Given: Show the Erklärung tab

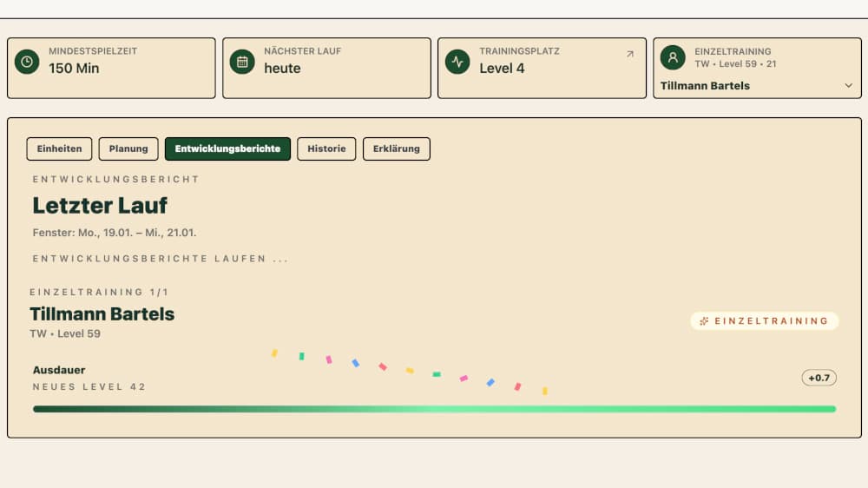Looking at the screenshot, I should click(396, 148).
